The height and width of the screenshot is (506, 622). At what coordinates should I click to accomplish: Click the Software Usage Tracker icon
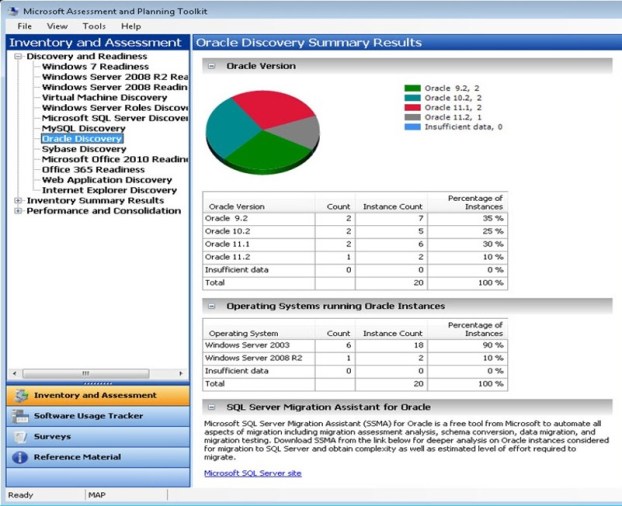[x=20, y=416]
